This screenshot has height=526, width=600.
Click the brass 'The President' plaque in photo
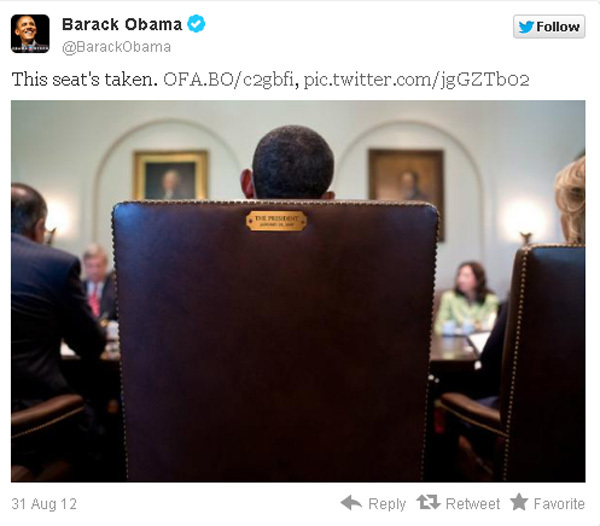click(276, 221)
